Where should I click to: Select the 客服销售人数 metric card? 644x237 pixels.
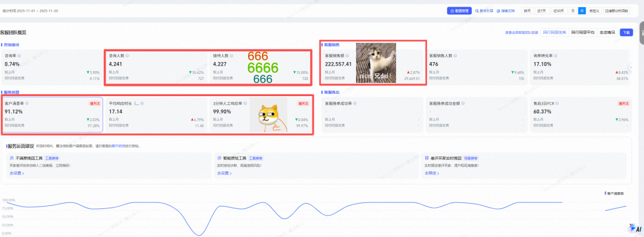point(476,67)
